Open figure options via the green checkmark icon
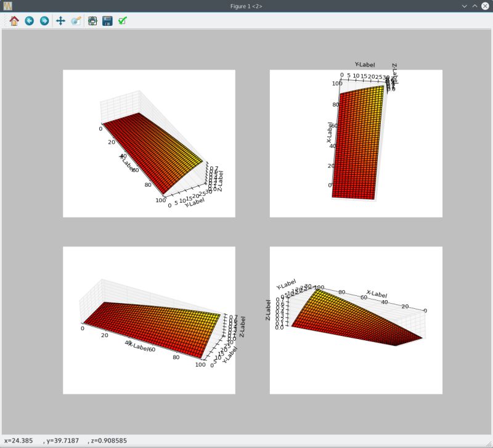The height and width of the screenshot is (448, 493). [x=123, y=20]
